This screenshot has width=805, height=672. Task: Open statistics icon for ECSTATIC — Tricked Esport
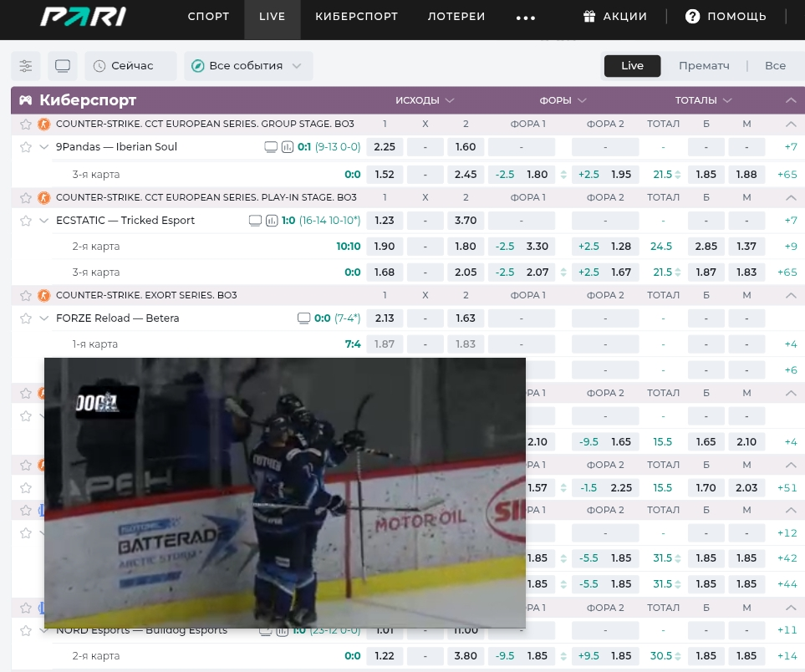coord(272,221)
